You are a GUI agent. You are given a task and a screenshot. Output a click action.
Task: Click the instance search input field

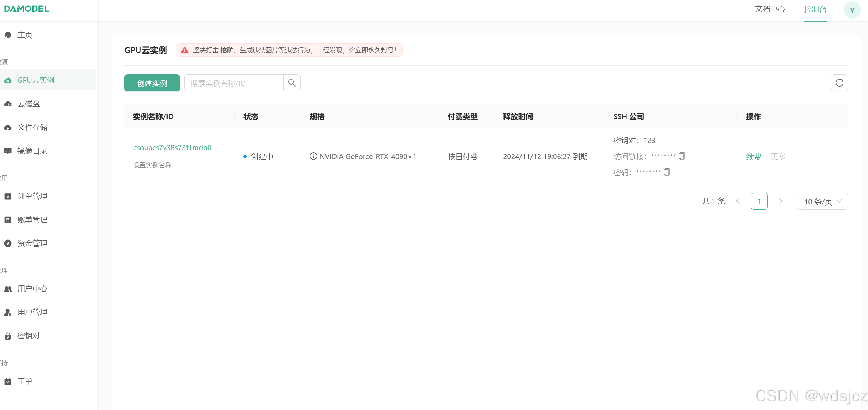coord(234,83)
